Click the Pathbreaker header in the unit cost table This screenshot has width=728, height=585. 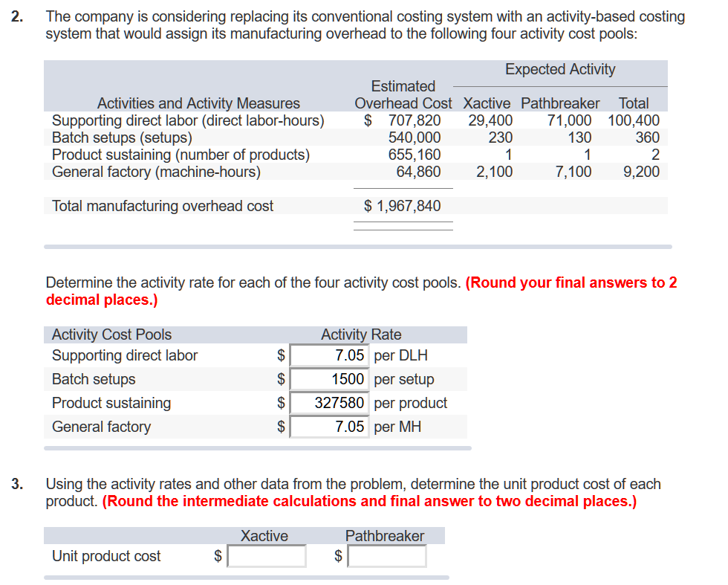click(x=385, y=536)
